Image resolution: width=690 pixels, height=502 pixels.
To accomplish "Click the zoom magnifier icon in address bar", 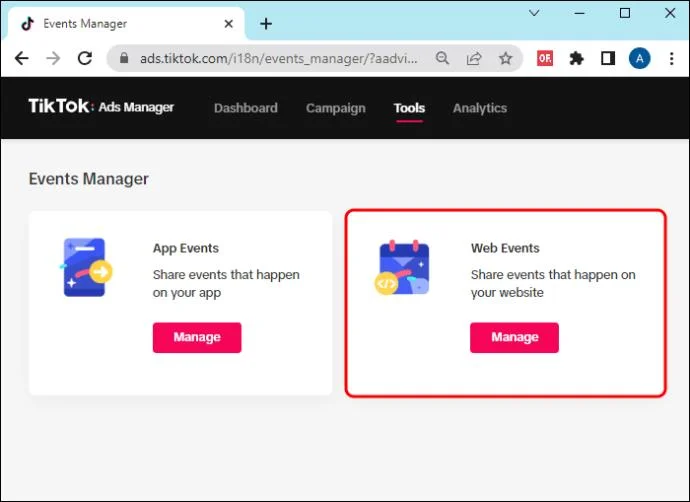I will pyautogui.click(x=442, y=58).
